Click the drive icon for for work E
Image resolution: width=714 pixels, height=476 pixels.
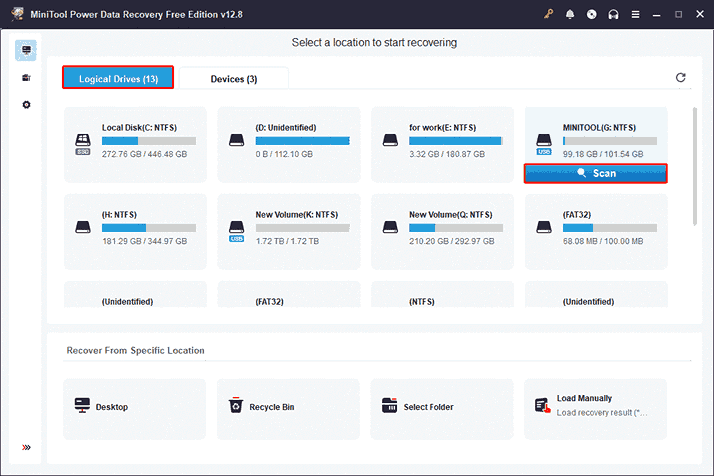click(390, 140)
